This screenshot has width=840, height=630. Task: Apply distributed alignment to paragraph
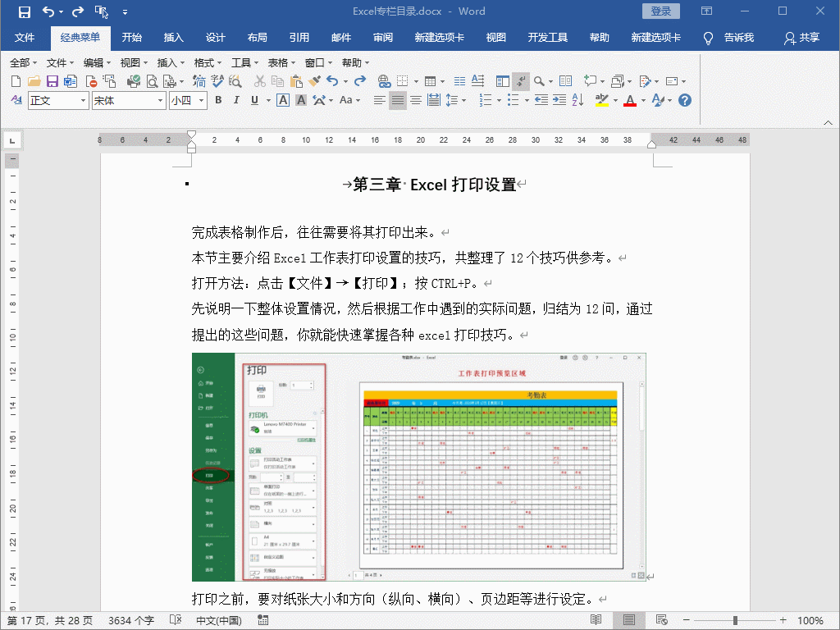point(434,100)
